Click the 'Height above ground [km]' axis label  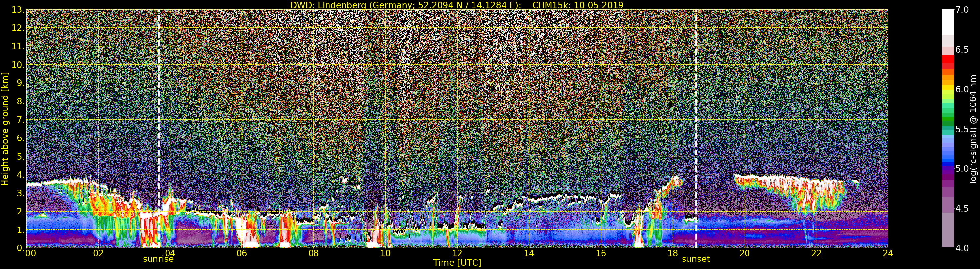coord(5,129)
